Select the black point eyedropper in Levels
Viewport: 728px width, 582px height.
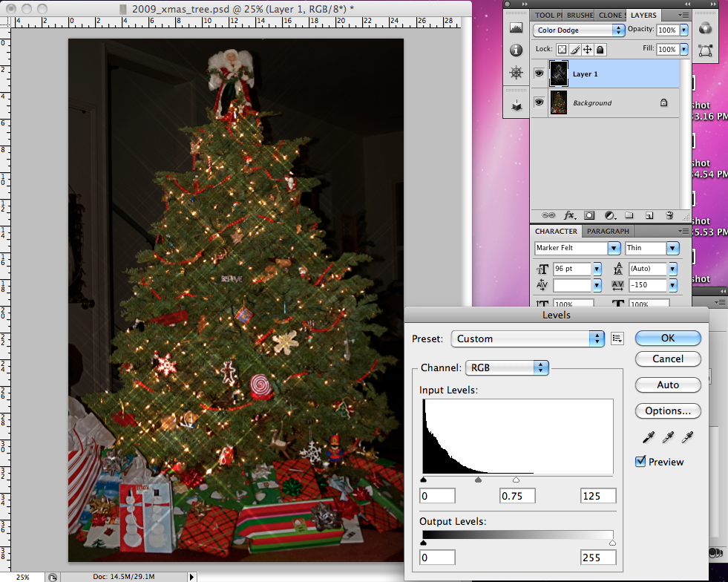[x=648, y=437]
